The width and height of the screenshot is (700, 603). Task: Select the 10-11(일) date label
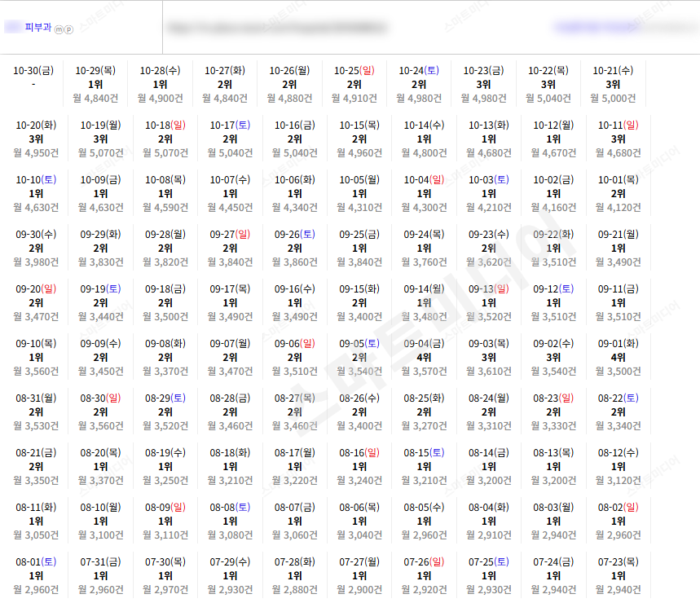pyautogui.click(x=619, y=125)
